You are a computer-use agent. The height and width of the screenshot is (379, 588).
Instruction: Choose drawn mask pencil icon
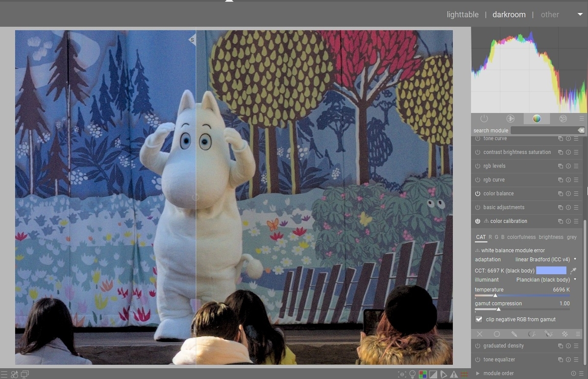tap(514, 334)
